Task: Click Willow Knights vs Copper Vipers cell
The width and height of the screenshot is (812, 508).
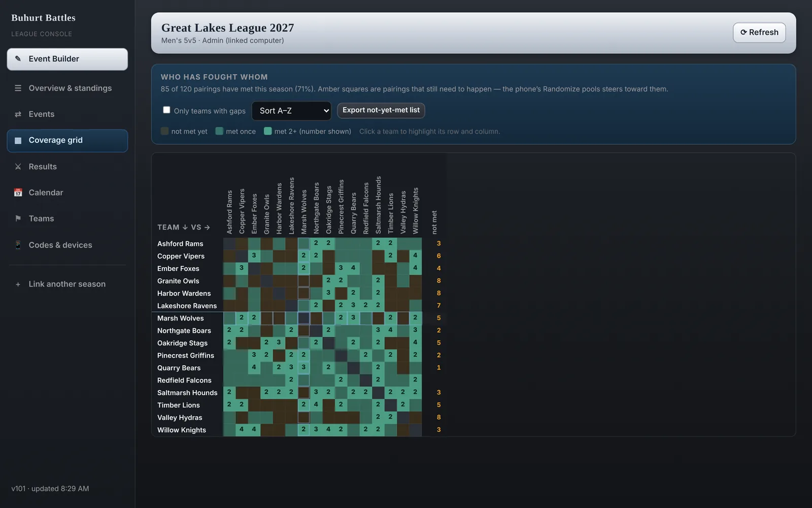Action: pyautogui.click(x=242, y=430)
